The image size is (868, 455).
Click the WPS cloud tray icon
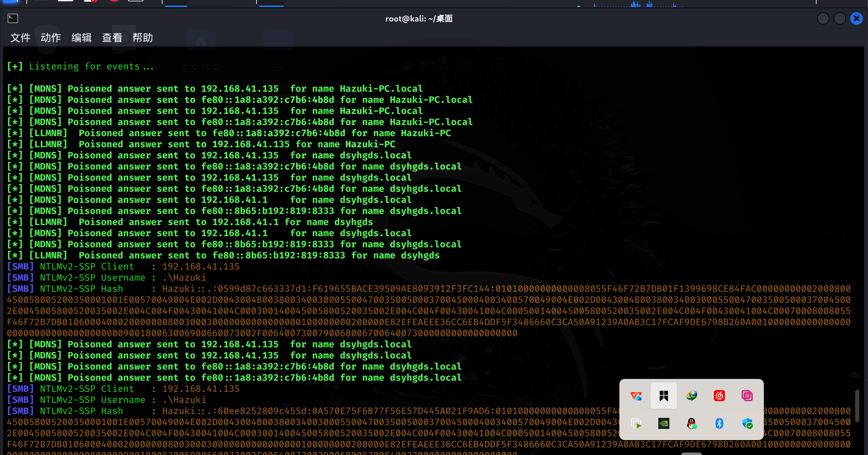point(636,396)
